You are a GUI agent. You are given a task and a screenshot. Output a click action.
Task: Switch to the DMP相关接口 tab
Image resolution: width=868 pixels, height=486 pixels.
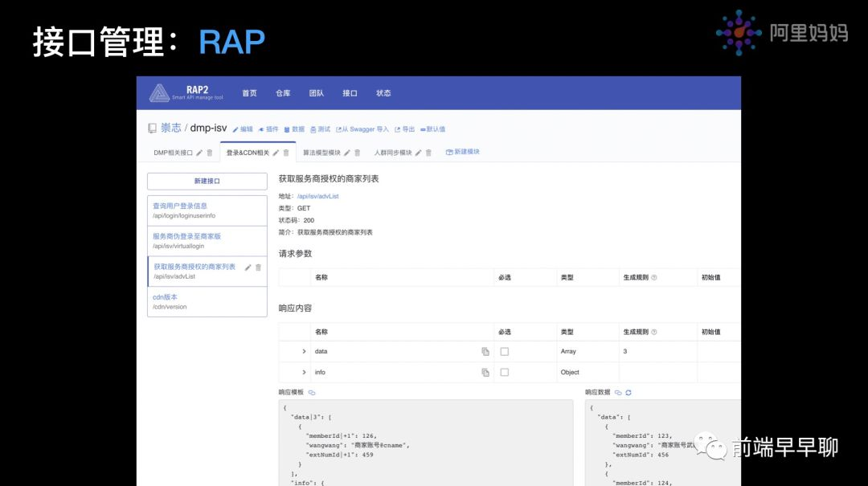pyautogui.click(x=174, y=153)
